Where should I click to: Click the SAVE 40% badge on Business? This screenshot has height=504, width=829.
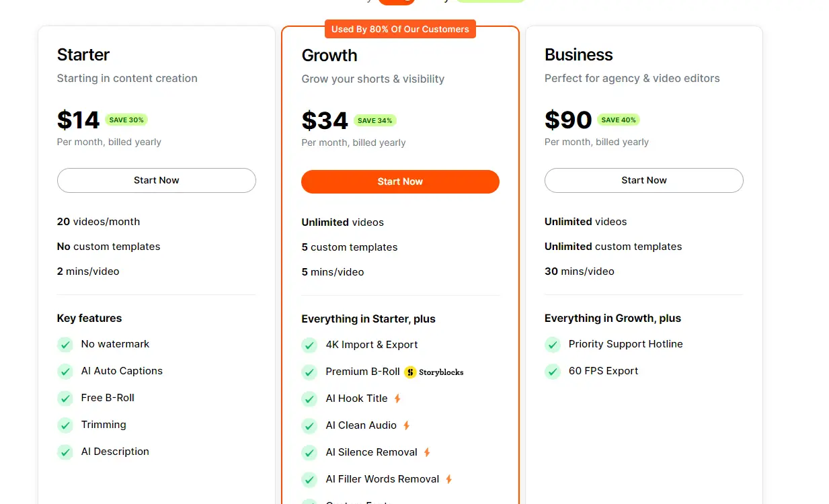tap(618, 120)
